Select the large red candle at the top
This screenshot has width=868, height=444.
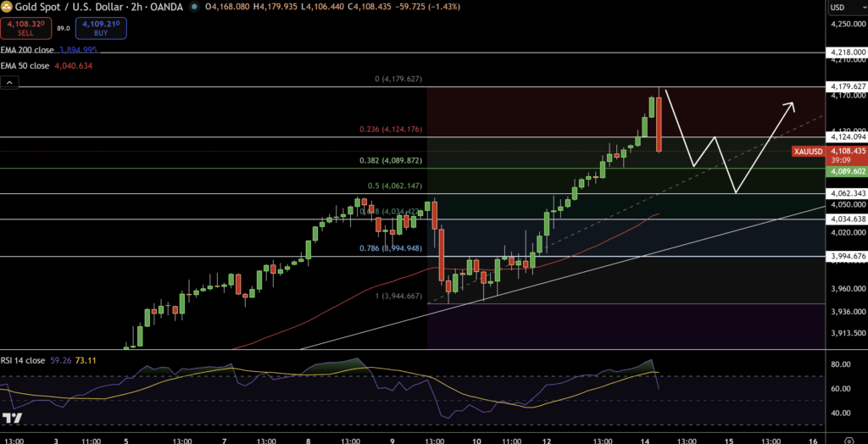[659, 125]
